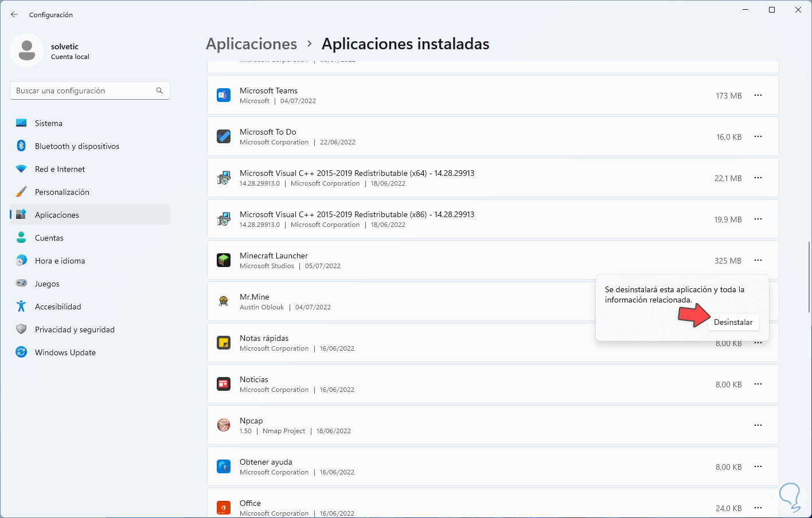Open more options for Minecraft Launcher
Image resolution: width=812 pixels, height=518 pixels.
click(758, 260)
